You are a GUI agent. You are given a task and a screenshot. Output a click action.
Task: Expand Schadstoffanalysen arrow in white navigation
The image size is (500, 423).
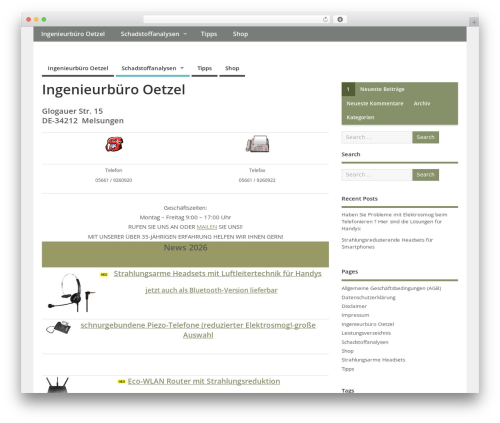[x=182, y=68]
